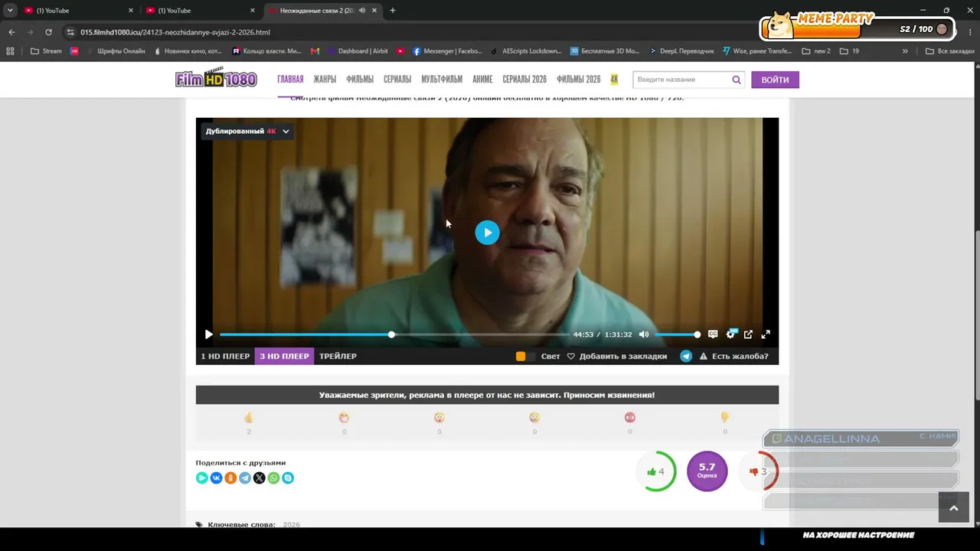Click Добавить в закладки
The image size is (980, 551).
tap(617, 356)
